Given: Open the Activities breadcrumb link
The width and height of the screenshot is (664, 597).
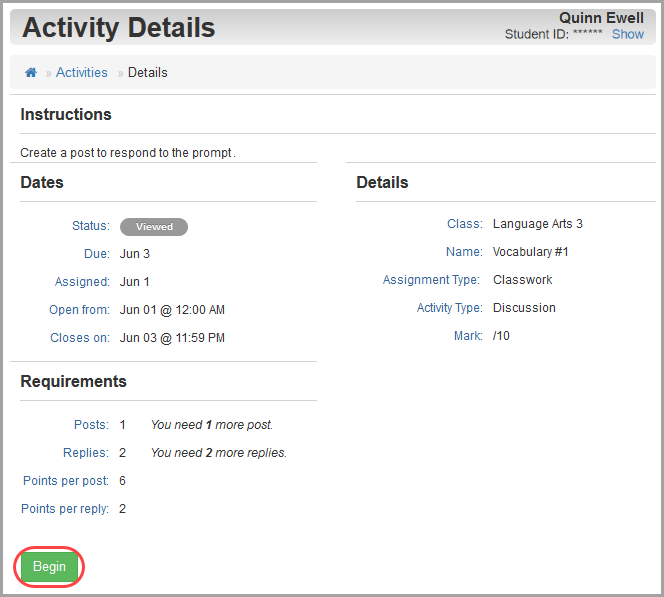Looking at the screenshot, I should pyautogui.click(x=82, y=72).
